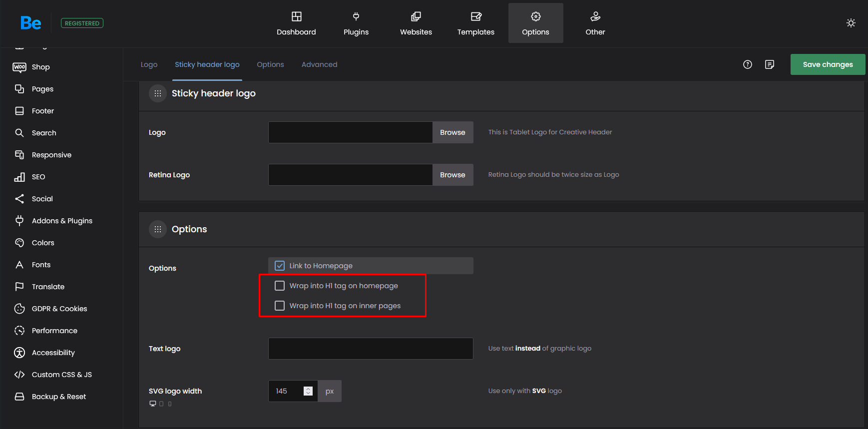Open Translate settings in sidebar
Viewport: 868px width, 429px height.
tap(48, 287)
